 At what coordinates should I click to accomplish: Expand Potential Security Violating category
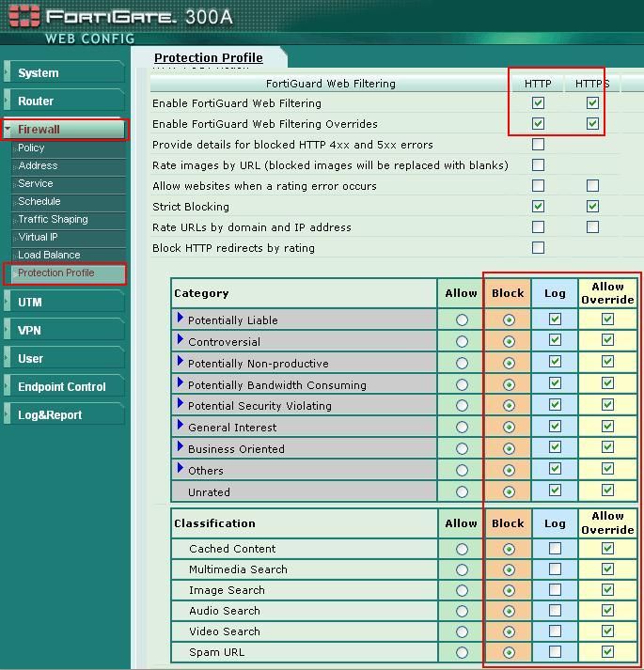coord(180,403)
